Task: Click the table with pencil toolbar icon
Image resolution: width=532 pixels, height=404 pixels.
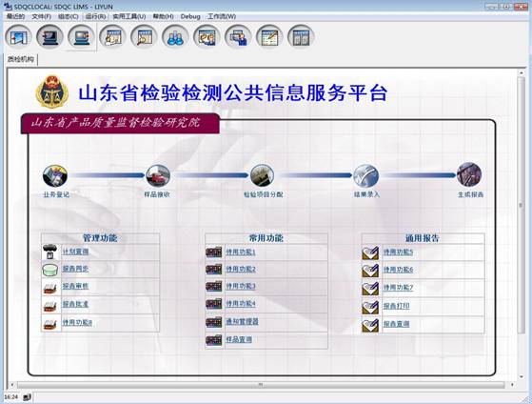Action: coord(269,36)
